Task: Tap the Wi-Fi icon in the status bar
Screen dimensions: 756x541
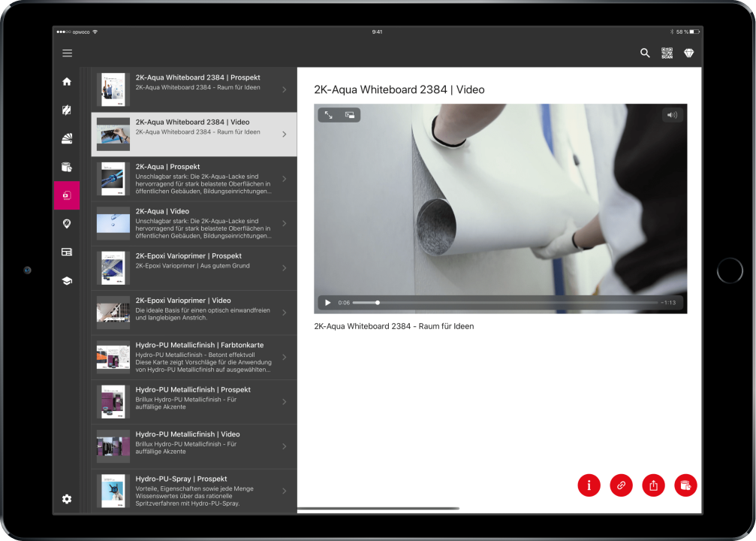Action: click(95, 32)
